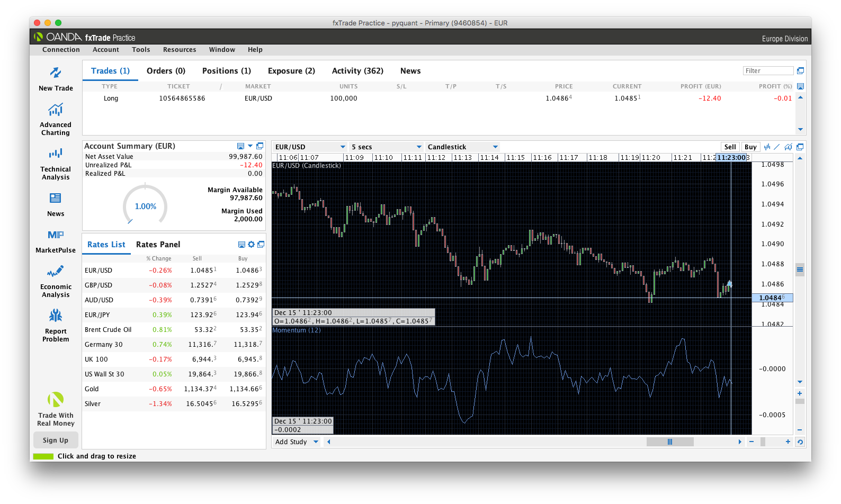Screen dimensions: 841x504
Task: Zoom out vertically with the right-side minus
Action: point(800,430)
